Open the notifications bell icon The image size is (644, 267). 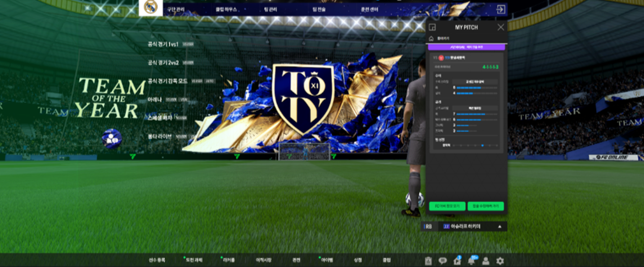(471, 261)
